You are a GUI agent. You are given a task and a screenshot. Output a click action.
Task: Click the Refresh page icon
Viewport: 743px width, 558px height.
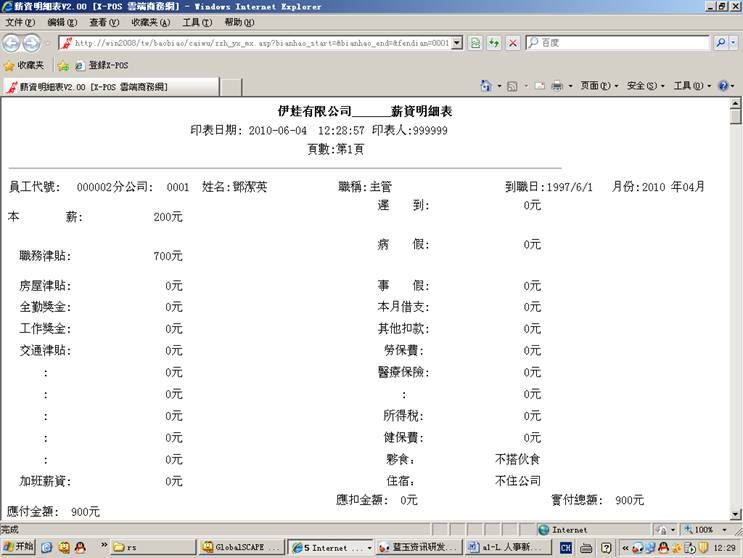point(494,43)
